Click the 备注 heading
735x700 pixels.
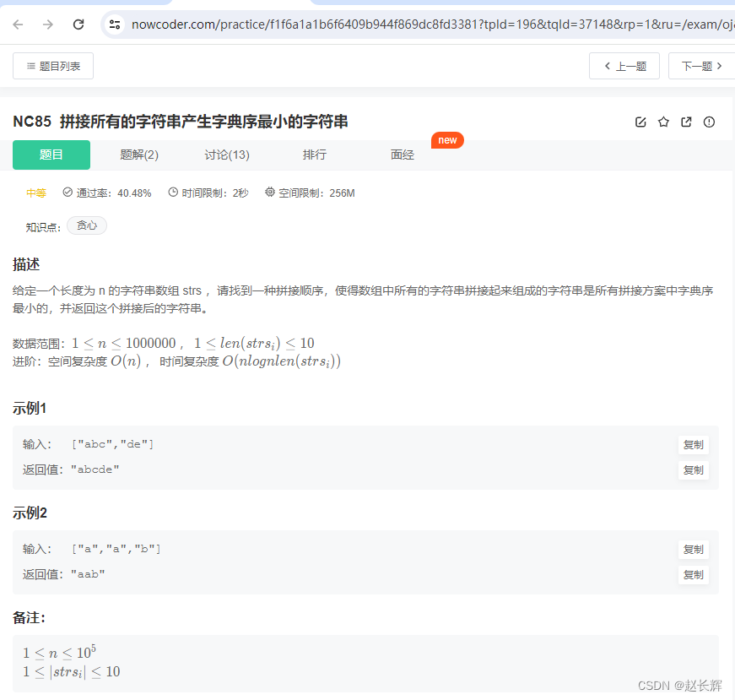click(29, 618)
